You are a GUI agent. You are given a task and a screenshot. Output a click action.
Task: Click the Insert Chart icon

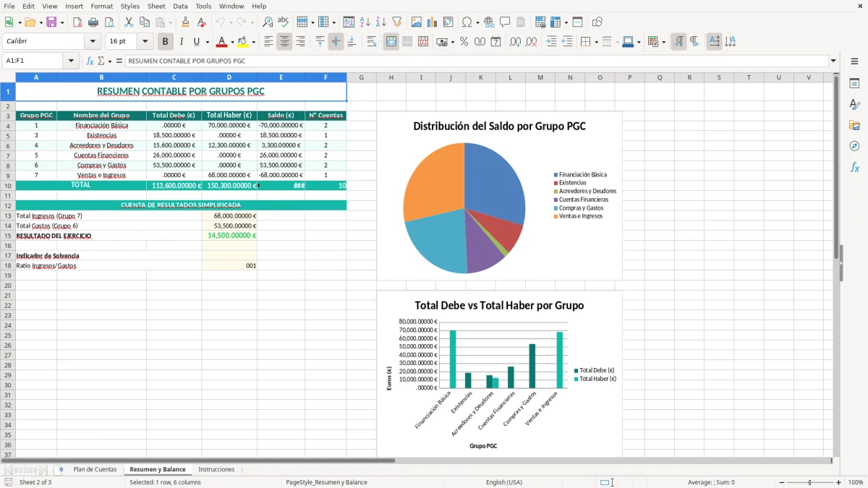[433, 22]
